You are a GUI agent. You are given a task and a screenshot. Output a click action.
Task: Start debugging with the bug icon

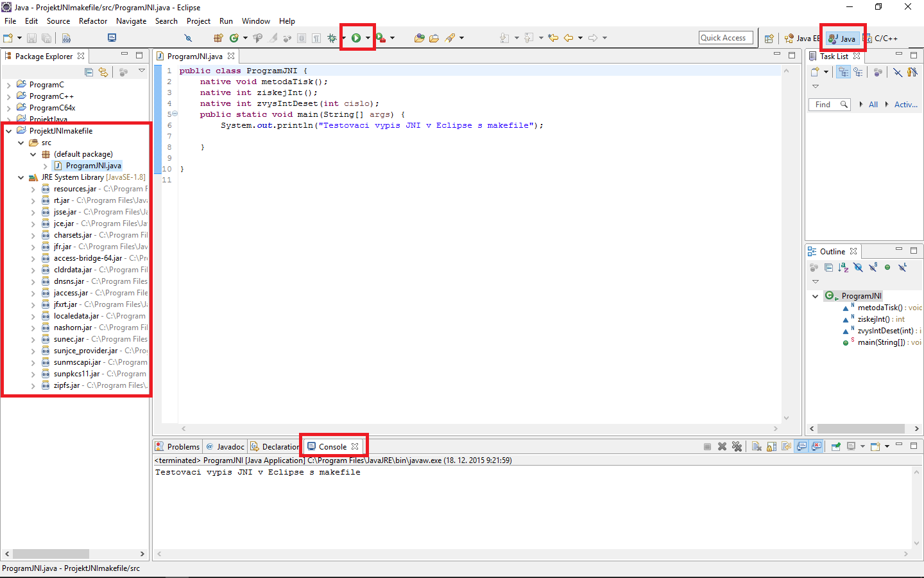click(x=332, y=39)
